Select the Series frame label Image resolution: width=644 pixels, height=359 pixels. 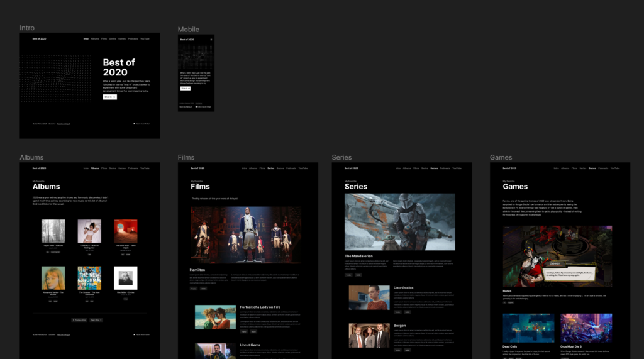click(341, 157)
